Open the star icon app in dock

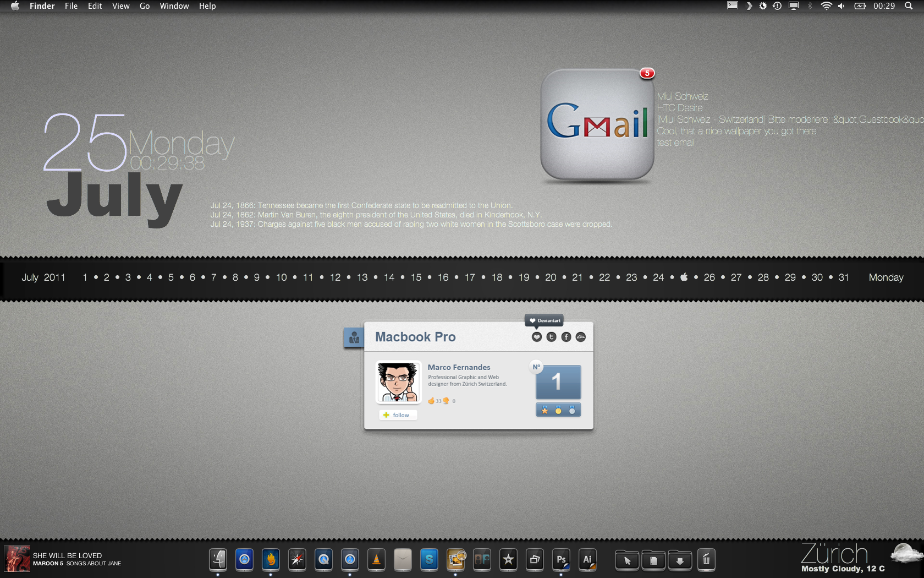(x=508, y=560)
